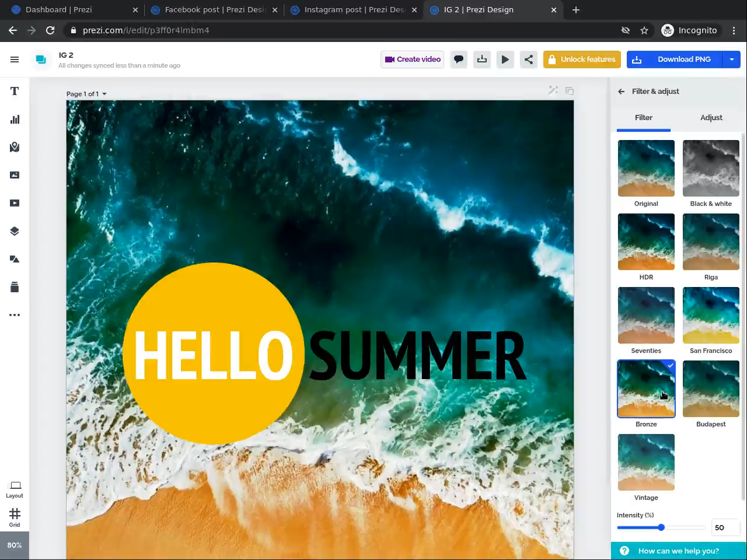This screenshot has width=747, height=560.
Task: Open the Layout options
Action: tap(15, 489)
